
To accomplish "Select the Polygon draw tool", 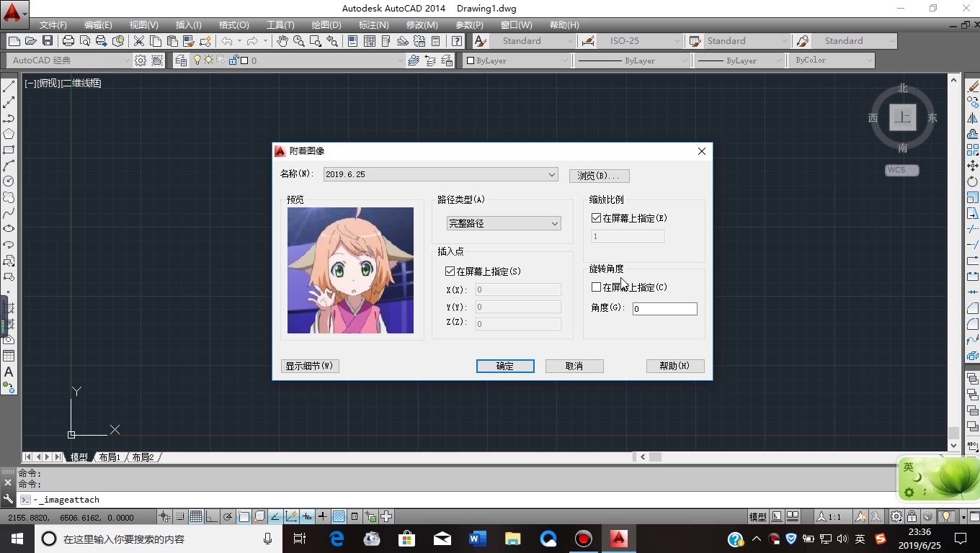I will tap(9, 134).
